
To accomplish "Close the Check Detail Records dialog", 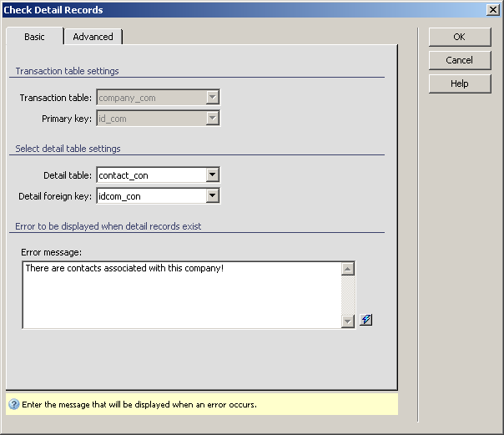I will tap(493, 9).
